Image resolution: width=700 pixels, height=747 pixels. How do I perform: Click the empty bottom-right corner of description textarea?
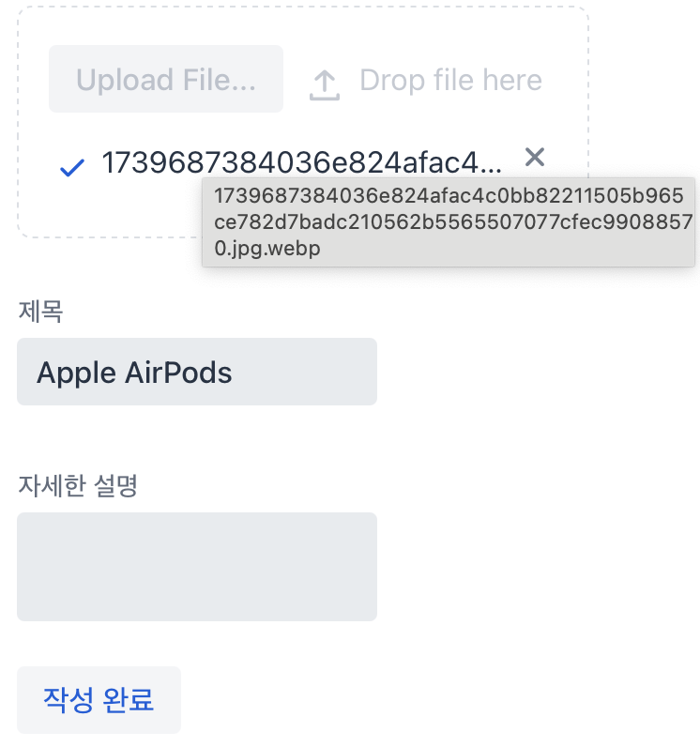353,605
